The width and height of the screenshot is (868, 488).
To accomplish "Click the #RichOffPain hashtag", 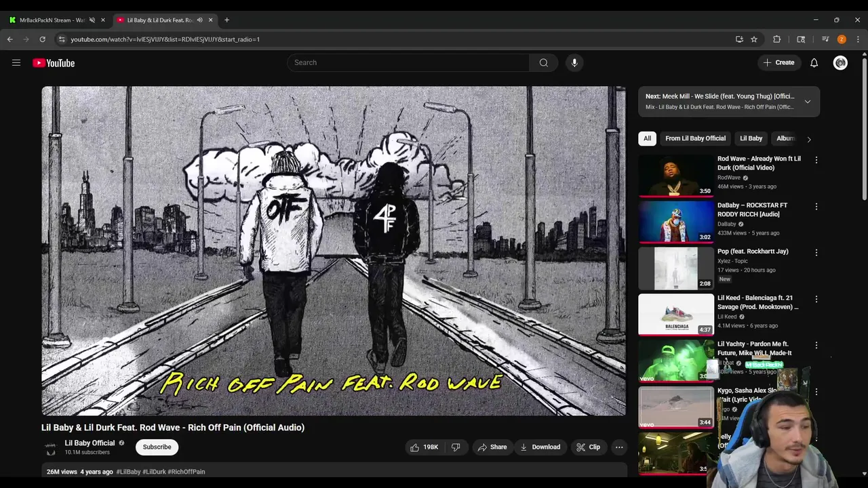I will pos(186,472).
